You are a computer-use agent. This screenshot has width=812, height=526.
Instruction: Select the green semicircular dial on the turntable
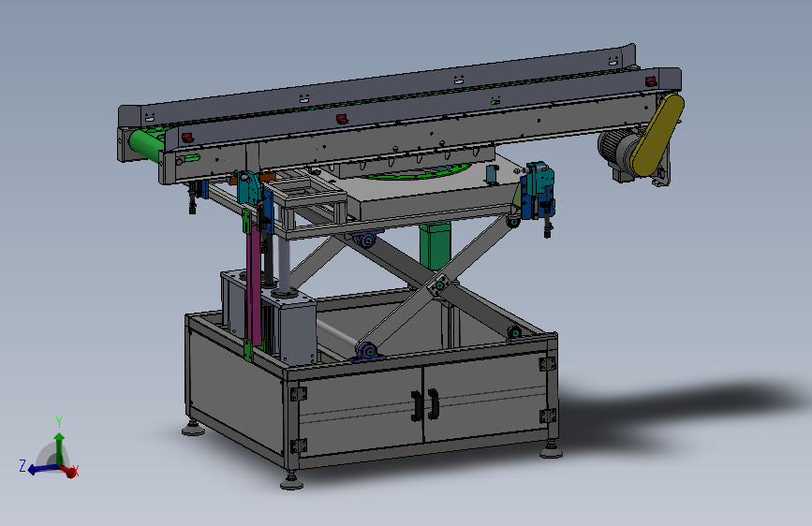pyautogui.click(x=418, y=172)
